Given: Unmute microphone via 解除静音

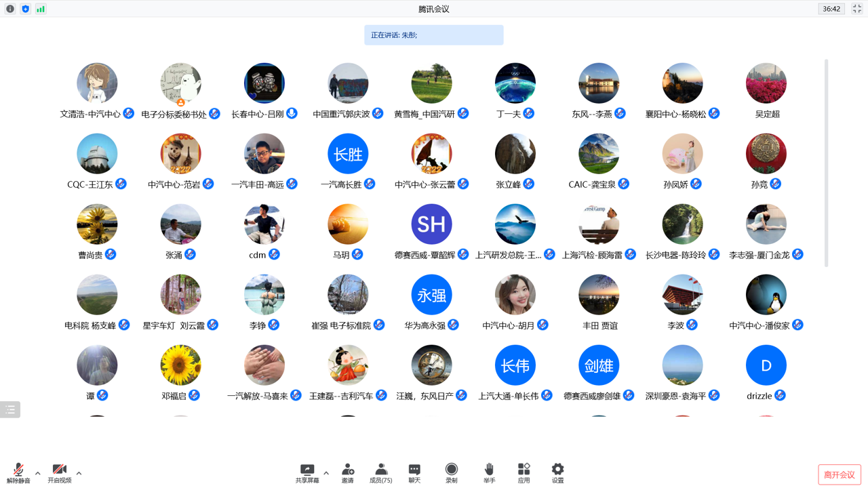Looking at the screenshot, I should coord(19,473).
